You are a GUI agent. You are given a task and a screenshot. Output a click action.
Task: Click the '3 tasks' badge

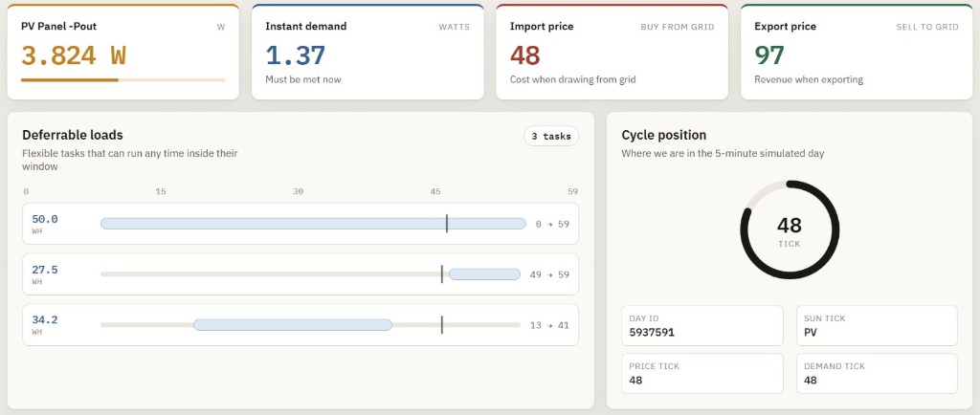tap(551, 136)
